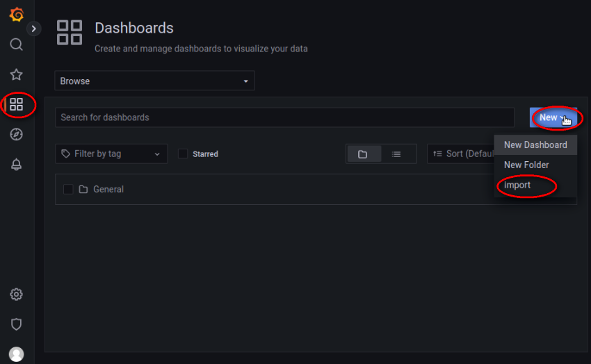This screenshot has width=591, height=364.
Task: Open the Configuration gear icon
Action: coord(17,295)
